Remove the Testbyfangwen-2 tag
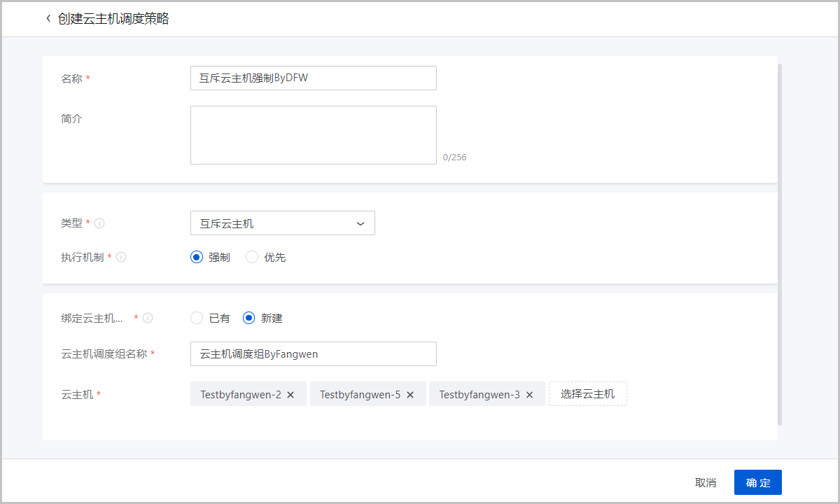The height and width of the screenshot is (504, 840). 290,395
